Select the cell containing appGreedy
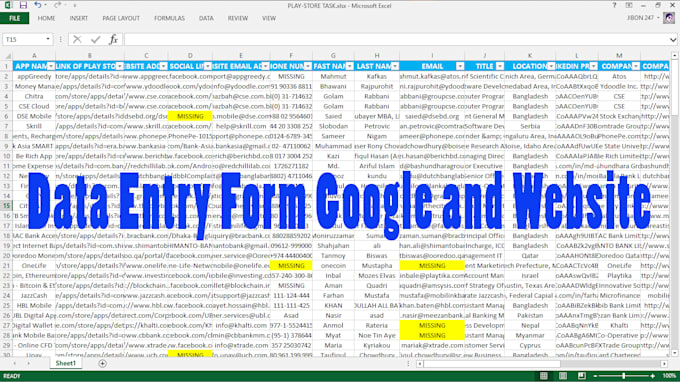680x382 pixels. click(x=34, y=76)
